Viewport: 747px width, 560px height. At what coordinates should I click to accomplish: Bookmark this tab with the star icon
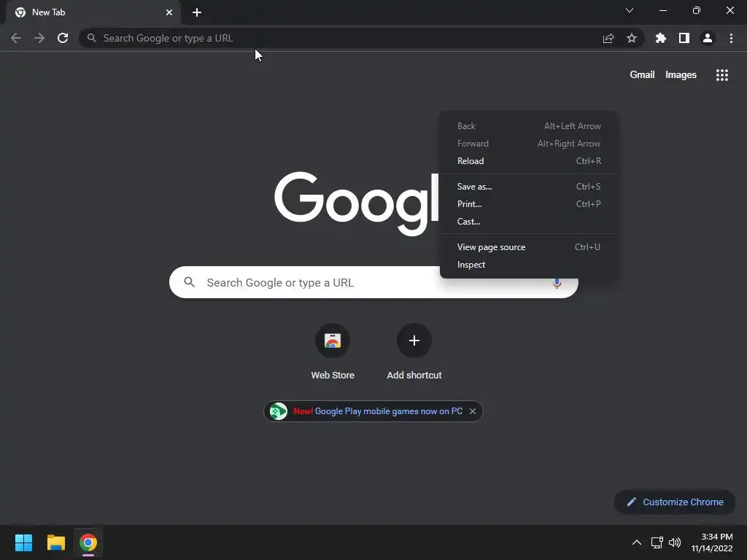[632, 38]
